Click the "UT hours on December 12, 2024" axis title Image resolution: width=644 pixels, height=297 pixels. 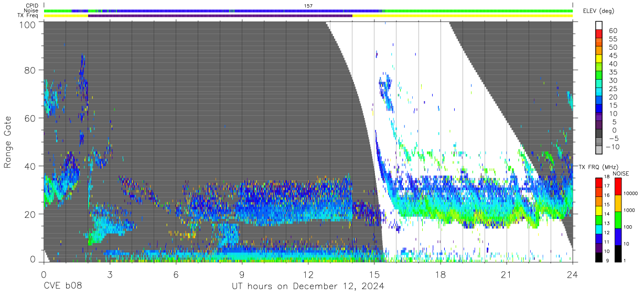click(308, 287)
